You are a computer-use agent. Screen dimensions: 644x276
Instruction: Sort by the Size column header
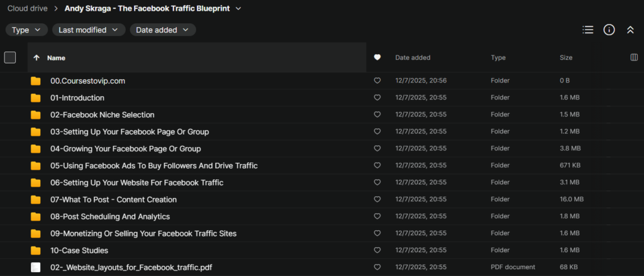pyautogui.click(x=566, y=58)
